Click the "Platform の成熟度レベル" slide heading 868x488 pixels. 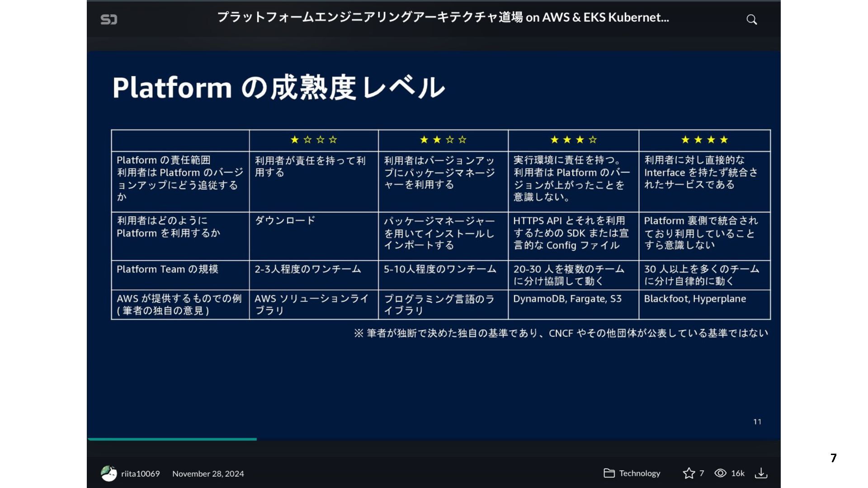pos(278,87)
